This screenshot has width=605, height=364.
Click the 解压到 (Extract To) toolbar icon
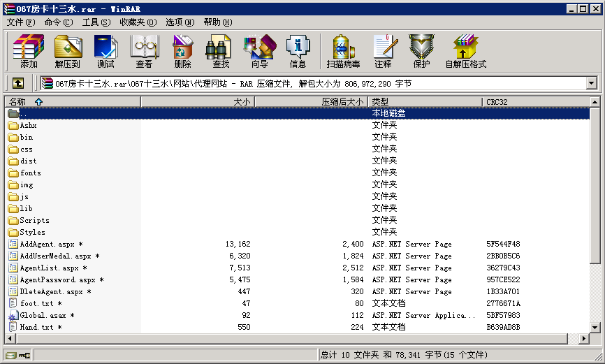[67, 52]
